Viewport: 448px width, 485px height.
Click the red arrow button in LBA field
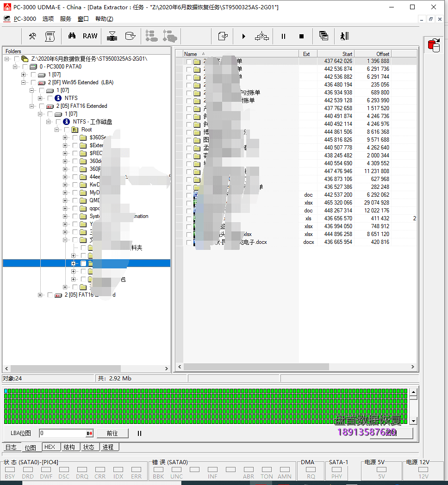(89, 433)
